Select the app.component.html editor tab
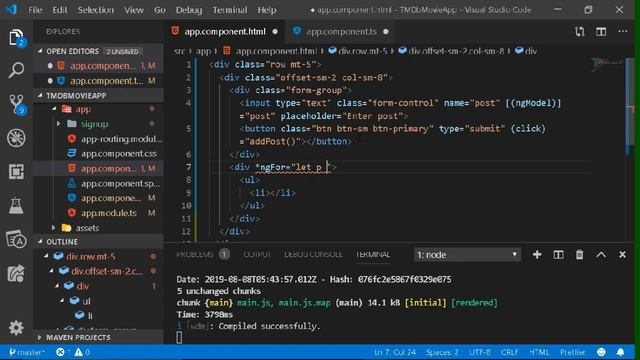Viewport: 640px width, 360px height. click(225, 31)
